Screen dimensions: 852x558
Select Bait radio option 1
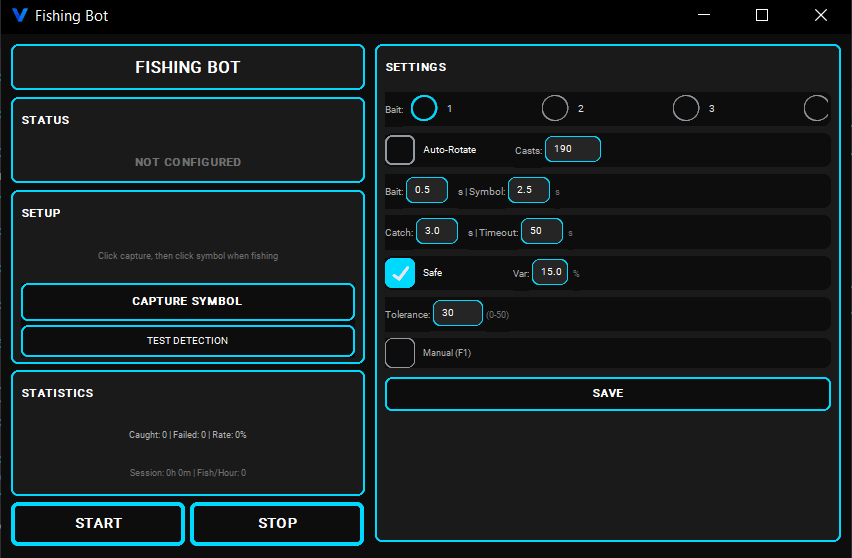point(424,108)
